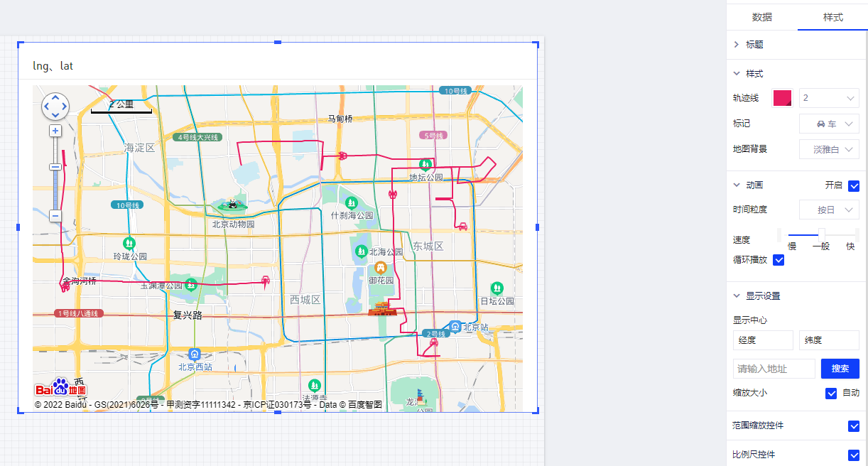Click the map zoom in plus button

tap(55, 131)
